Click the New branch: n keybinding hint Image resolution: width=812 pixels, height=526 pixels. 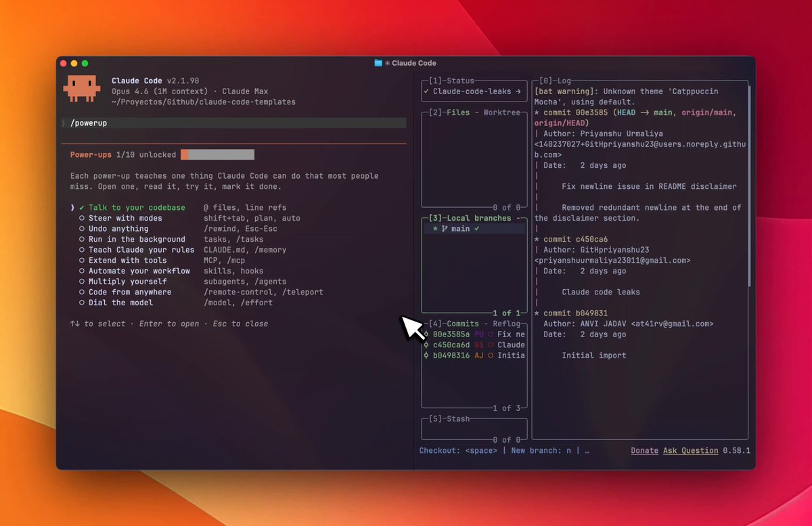[541, 451]
